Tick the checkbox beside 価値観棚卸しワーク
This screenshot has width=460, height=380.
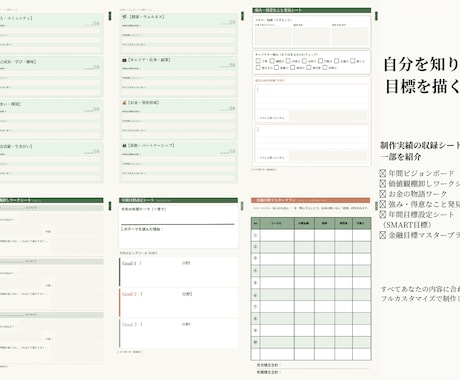(383, 184)
